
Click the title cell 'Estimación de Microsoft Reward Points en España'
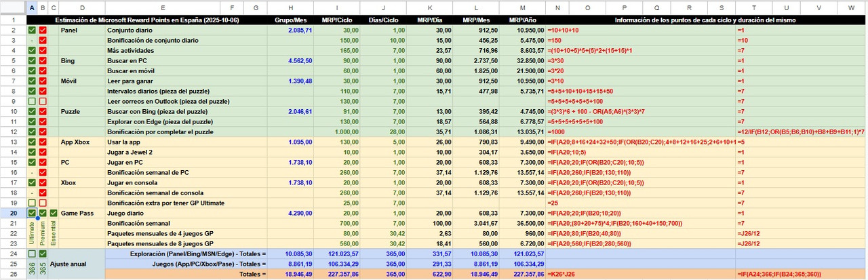pos(146,20)
